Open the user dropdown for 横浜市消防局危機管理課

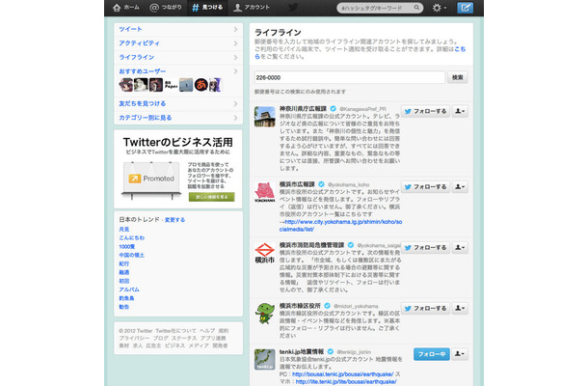460,247
